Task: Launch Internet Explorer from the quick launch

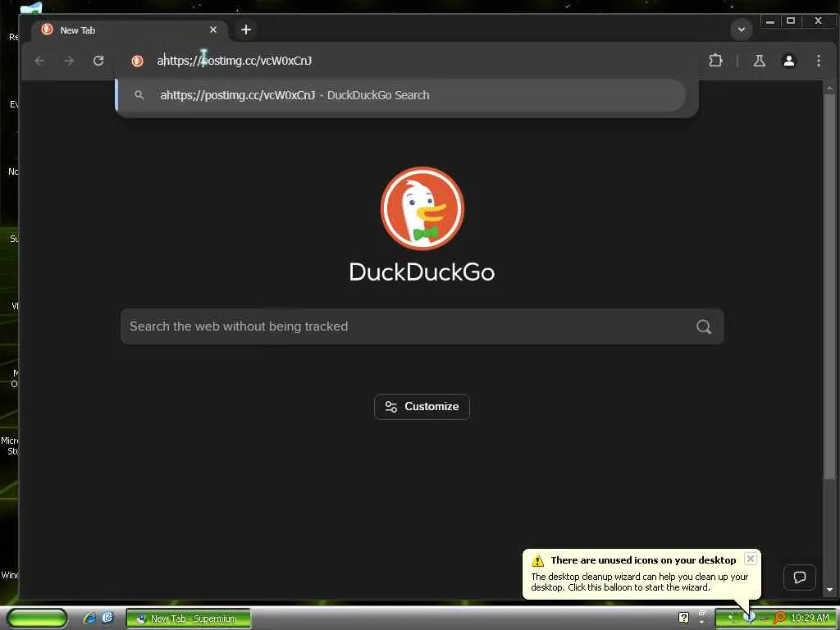Action: [x=89, y=618]
